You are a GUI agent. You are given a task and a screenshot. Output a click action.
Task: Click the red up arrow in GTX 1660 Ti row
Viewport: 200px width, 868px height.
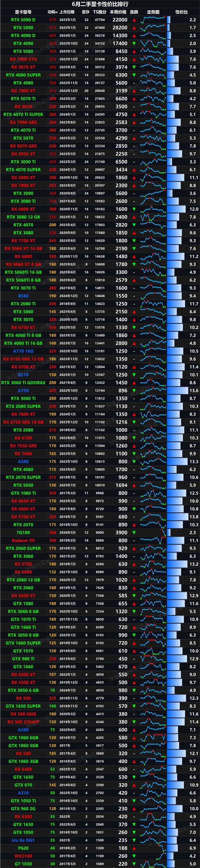click(x=134, y=627)
